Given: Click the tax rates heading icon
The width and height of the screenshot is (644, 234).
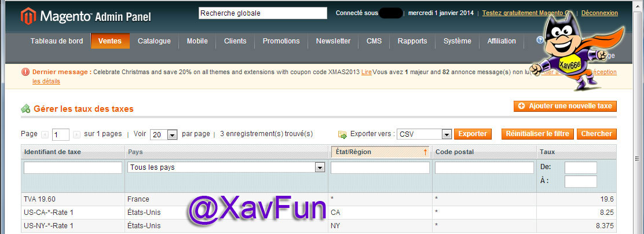Looking at the screenshot, I should click(x=25, y=109).
